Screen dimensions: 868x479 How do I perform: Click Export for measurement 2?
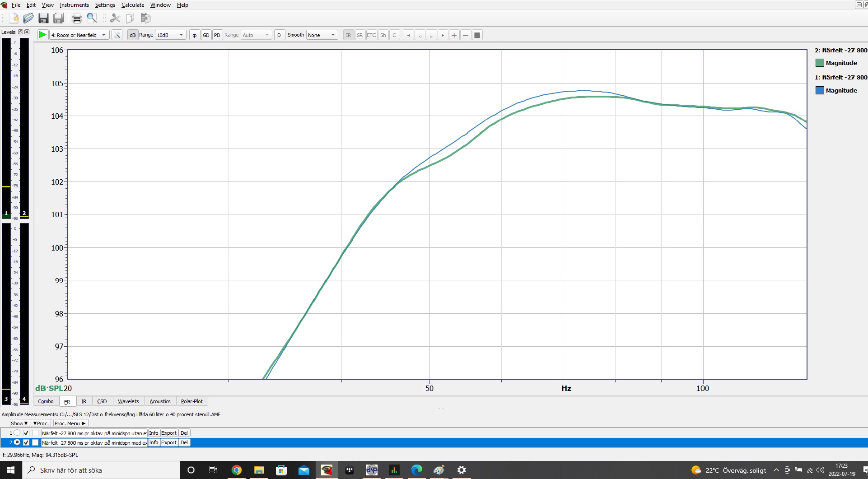tap(169, 442)
